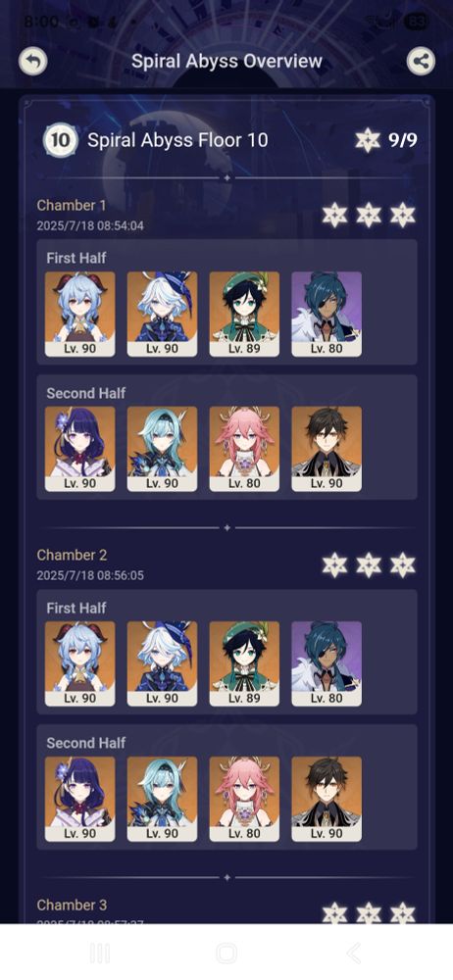Viewport: 453px width, 980px height.
Task: Tap the Android back navigation chevron
Action: click(354, 954)
